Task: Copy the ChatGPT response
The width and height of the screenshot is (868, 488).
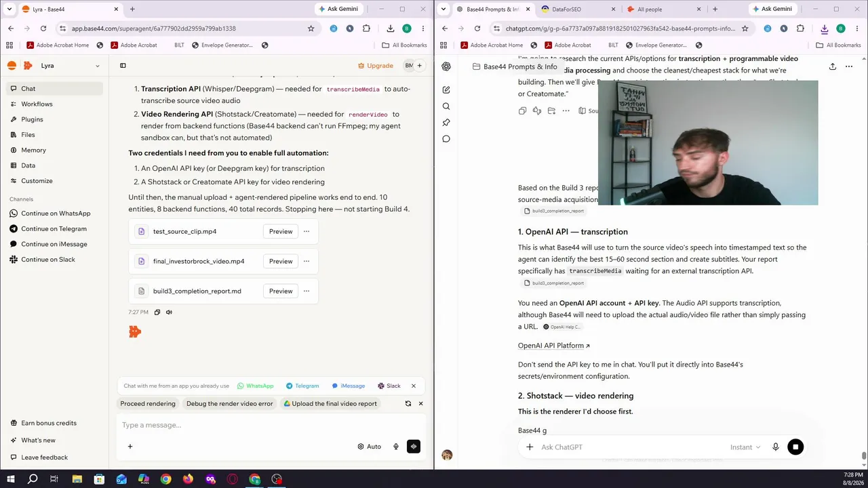Action: click(x=522, y=110)
